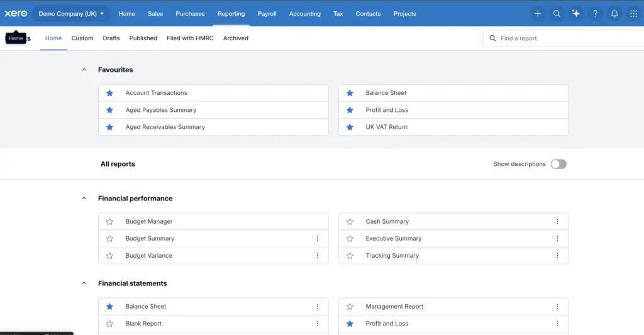Unfavourite Aged Payables Summary star
Viewport: 644px width, 335px height.
[x=109, y=110]
